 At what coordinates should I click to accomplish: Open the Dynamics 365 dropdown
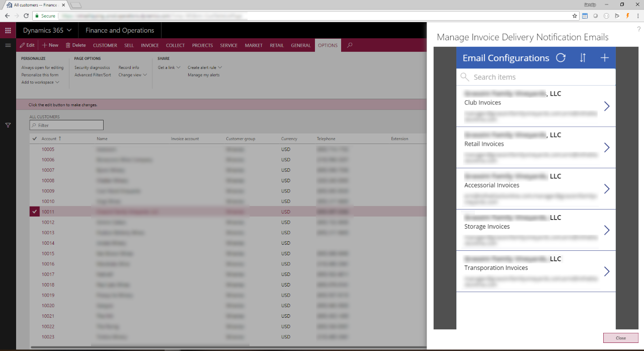tap(47, 30)
